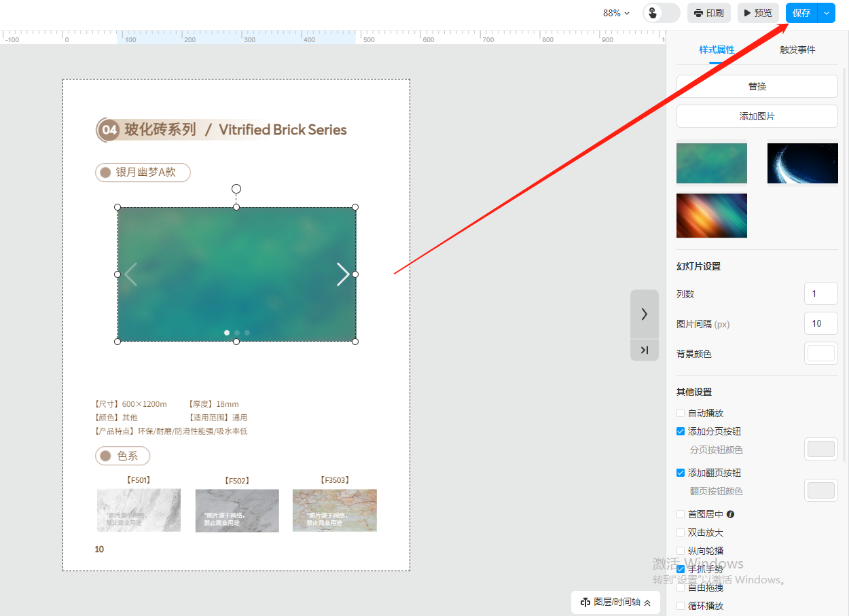Click the 图层/时间轴 layers icon
This screenshot has height=616, width=849.
pos(585,602)
